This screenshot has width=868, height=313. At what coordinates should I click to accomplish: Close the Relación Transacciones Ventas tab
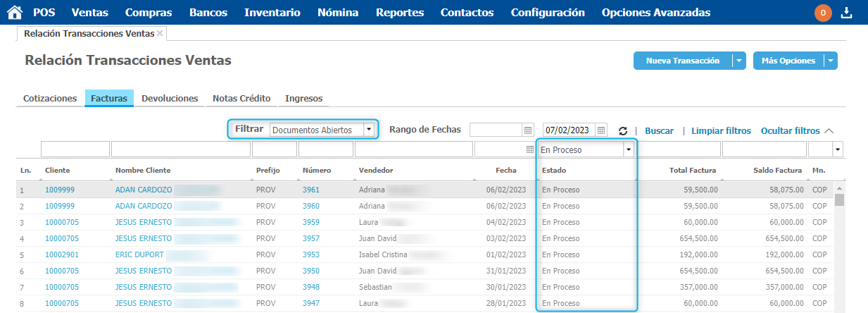click(160, 33)
